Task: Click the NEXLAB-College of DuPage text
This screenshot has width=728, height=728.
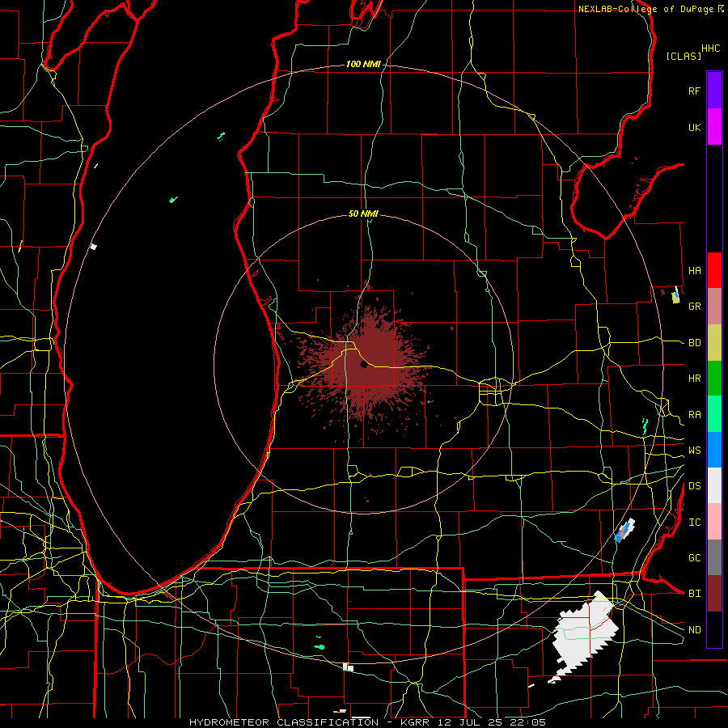Action: click(x=645, y=9)
